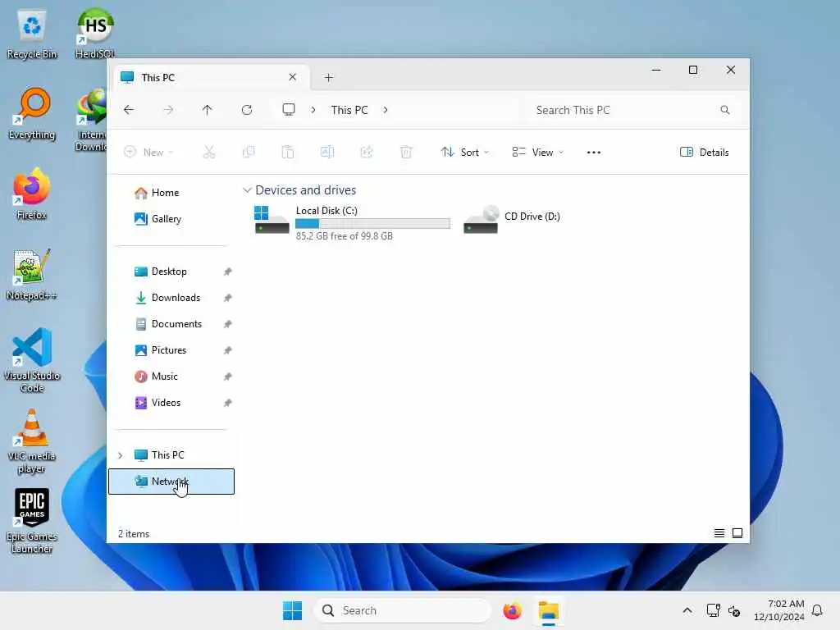Click the Rename toolbar icon
Screen dimensions: 840x630
[327, 152]
